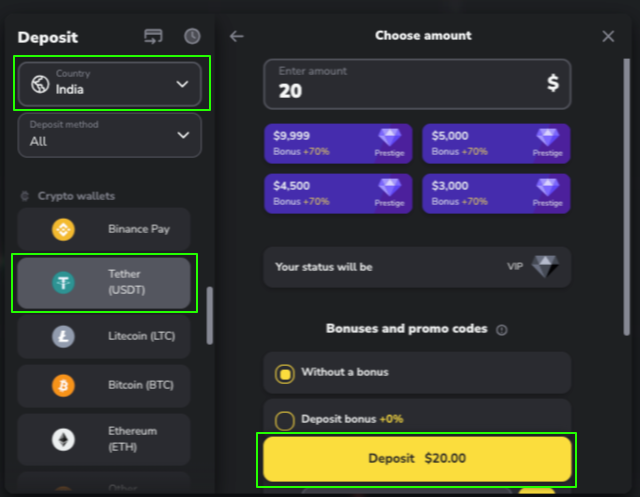Click the payment methods list scrollbar
640x497 pixels.
coord(209,316)
